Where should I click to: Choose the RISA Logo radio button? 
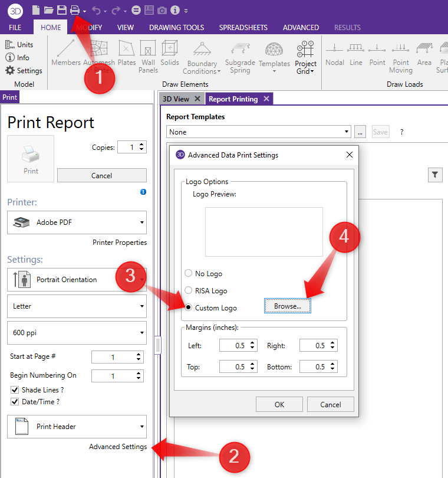189,290
